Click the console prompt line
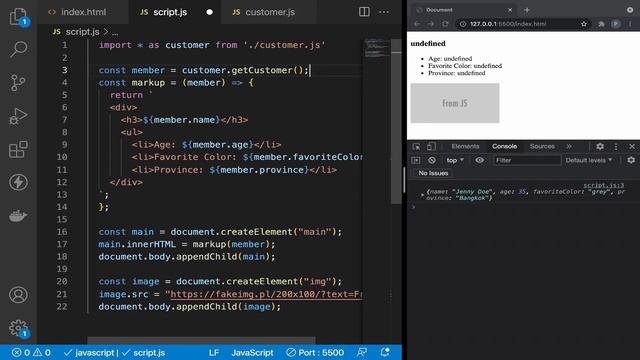The width and height of the screenshot is (640, 360). coord(524,207)
